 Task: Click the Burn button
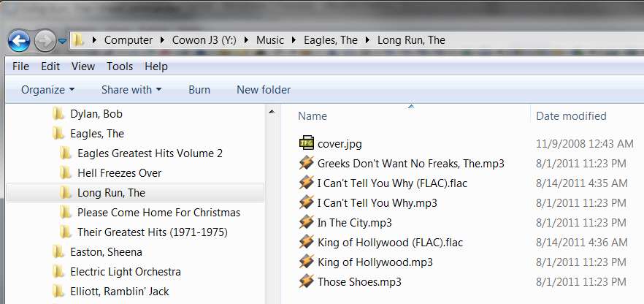(x=199, y=90)
